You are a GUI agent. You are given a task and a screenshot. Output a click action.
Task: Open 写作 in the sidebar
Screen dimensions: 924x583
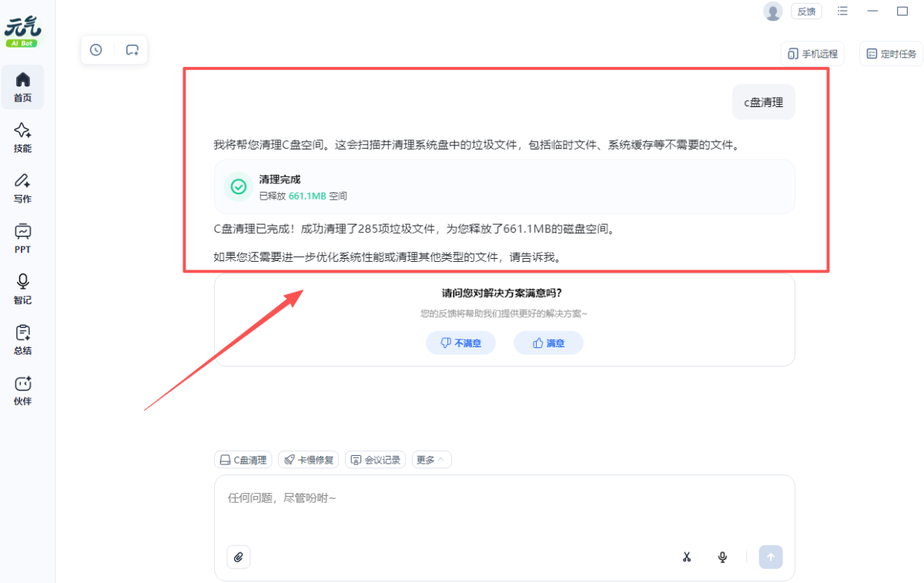(23, 188)
